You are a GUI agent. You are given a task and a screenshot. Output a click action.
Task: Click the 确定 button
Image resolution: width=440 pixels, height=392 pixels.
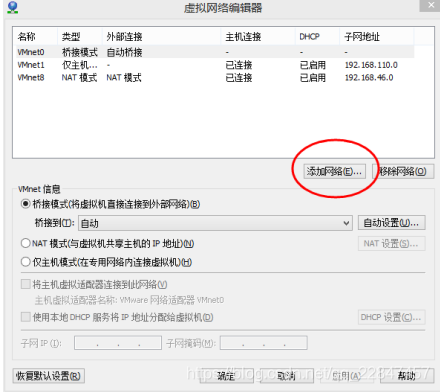[x=227, y=376]
